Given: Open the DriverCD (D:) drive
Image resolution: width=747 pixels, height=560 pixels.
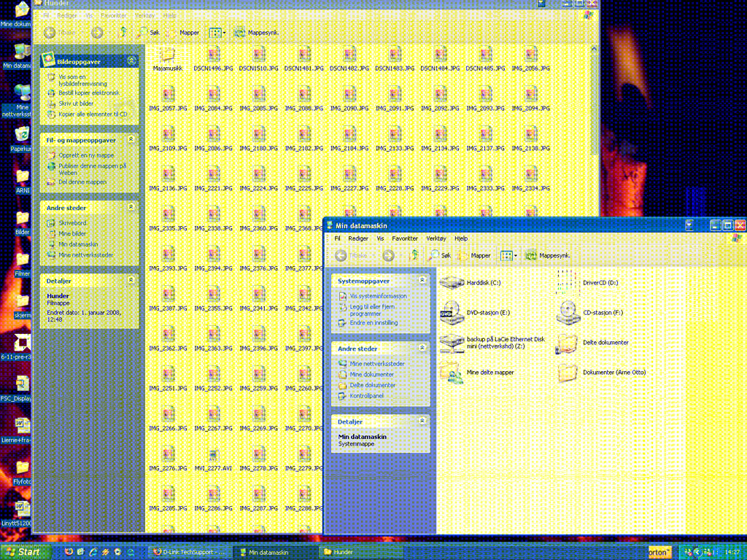Looking at the screenshot, I should 568,282.
